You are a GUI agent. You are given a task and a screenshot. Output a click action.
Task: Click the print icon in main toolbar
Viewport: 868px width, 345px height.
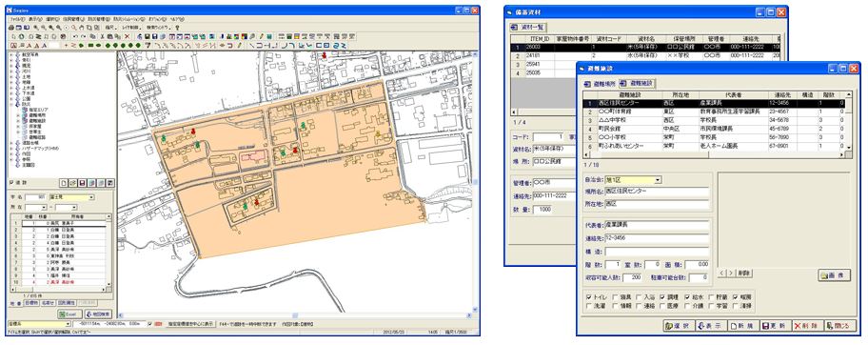coord(11,28)
